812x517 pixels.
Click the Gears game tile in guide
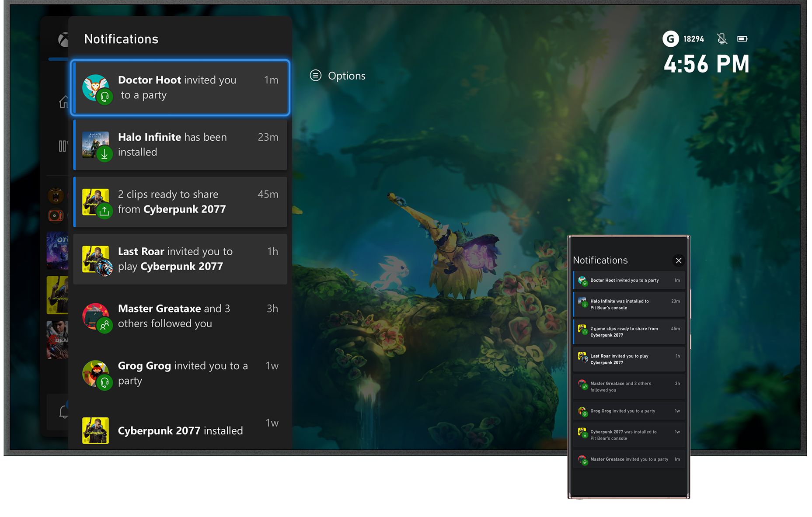pos(57,340)
